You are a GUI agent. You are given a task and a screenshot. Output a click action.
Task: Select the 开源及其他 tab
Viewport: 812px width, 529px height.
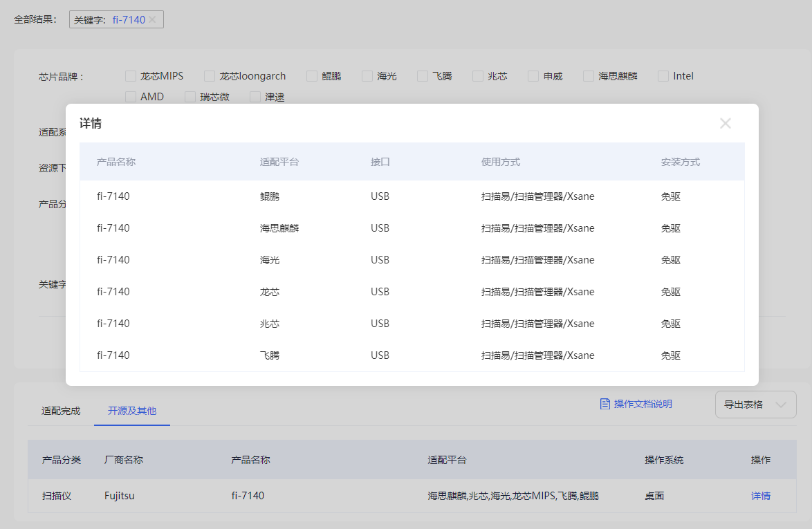point(131,411)
